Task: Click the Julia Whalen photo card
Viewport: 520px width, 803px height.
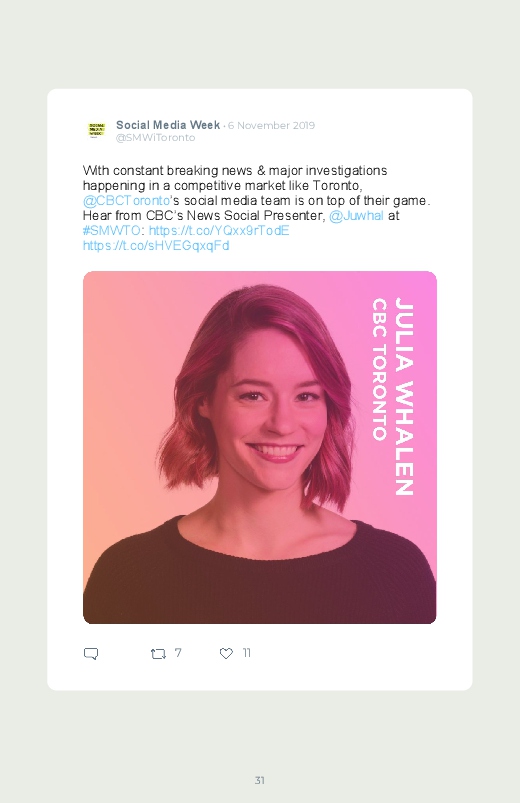Action: (260, 447)
